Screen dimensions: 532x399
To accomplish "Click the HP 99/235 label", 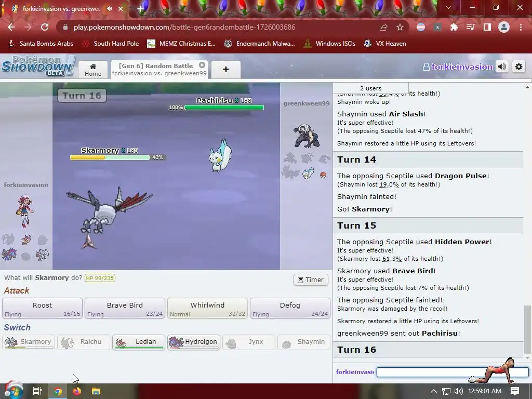I will coord(100,278).
